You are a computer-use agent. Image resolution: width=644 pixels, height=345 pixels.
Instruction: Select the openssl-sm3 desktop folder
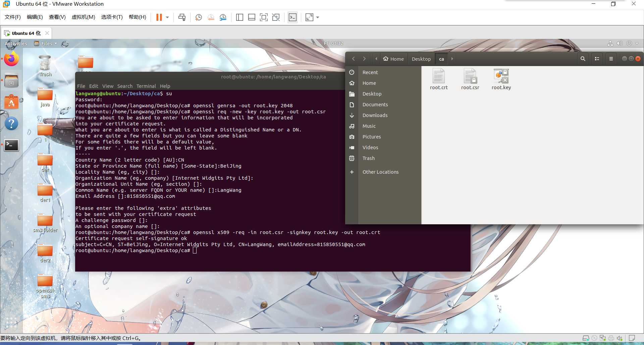[x=45, y=286]
